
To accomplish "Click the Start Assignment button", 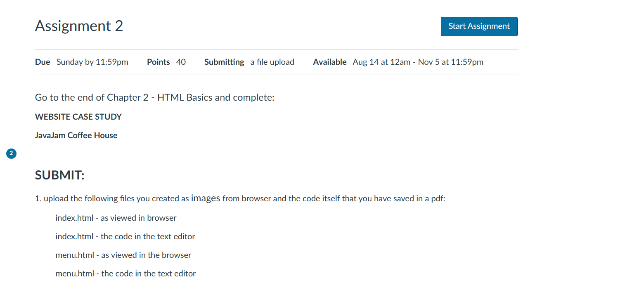I will click(x=479, y=26).
